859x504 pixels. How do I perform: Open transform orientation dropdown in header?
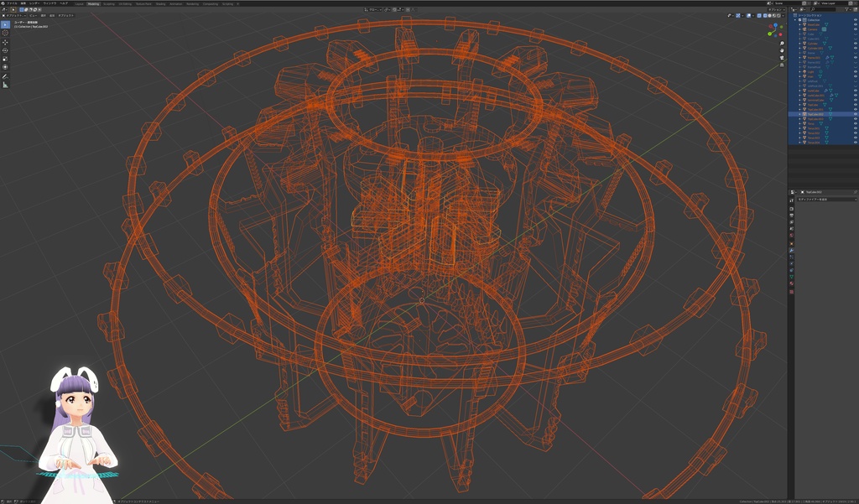(x=373, y=9)
